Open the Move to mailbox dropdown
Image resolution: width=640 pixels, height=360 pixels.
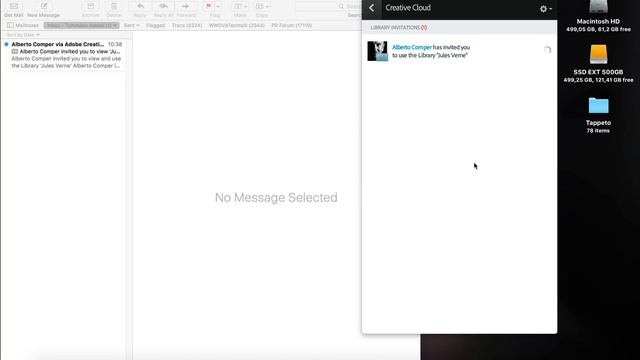click(x=240, y=6)
